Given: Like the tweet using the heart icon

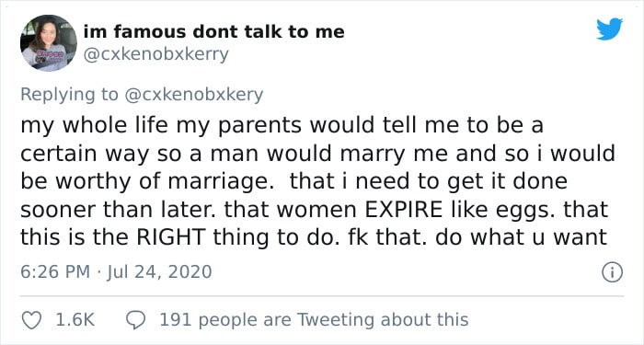Looking at the screenshot, I should 31,320.
